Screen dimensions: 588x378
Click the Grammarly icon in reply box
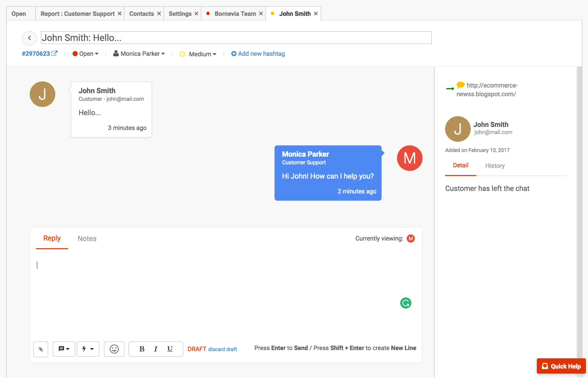click(406, 303)
